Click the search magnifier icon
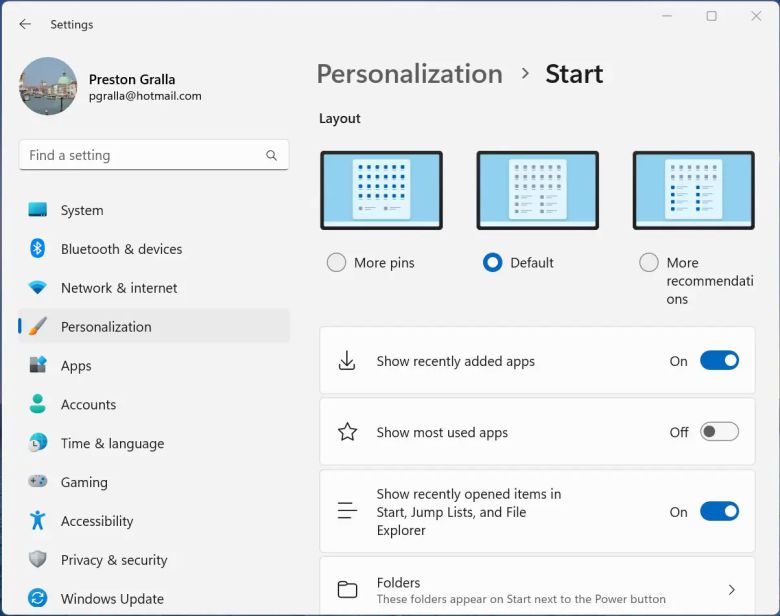 [x=271, y=156]
